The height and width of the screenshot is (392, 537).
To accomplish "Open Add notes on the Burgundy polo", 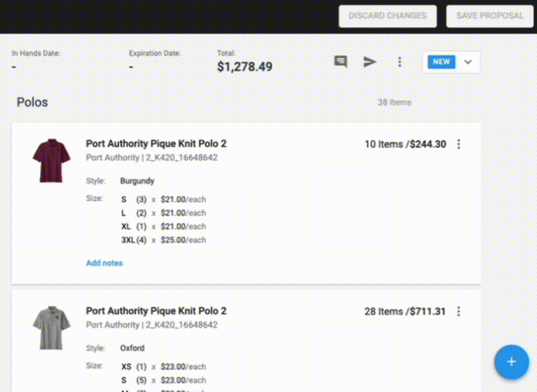I will click(104, 262).
